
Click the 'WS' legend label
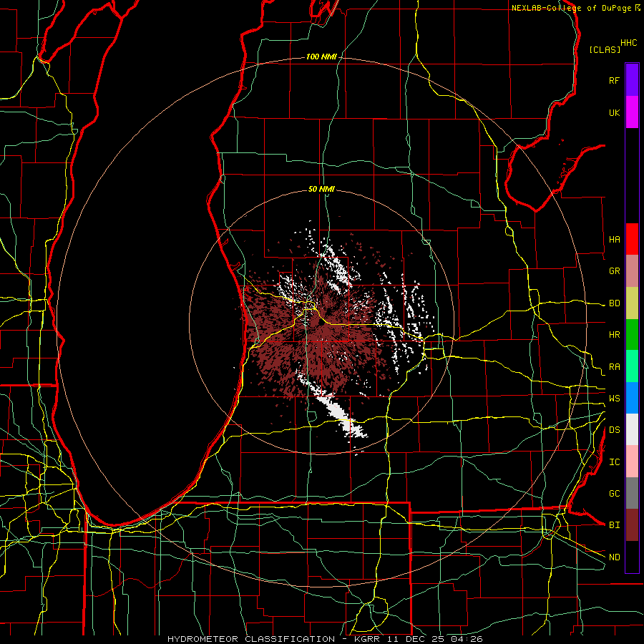point(614,399)
